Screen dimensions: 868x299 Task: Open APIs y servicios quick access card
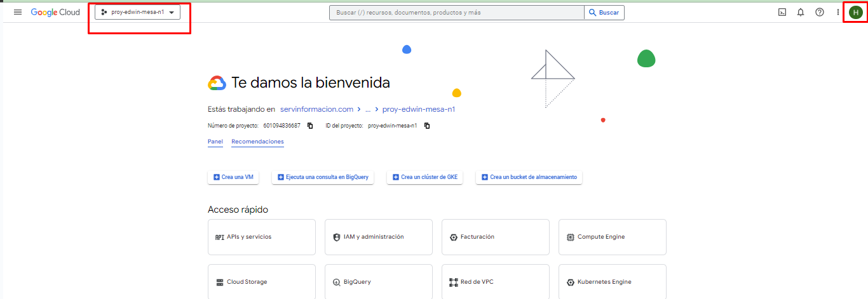tap(262, 237)
